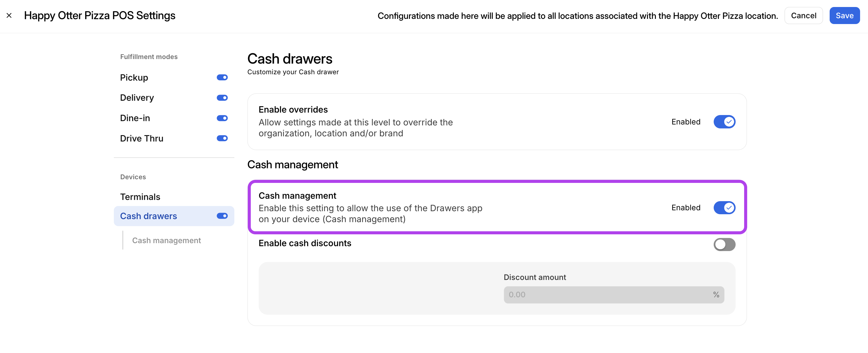Click the Cash management section heading
The height and width of the screenshot is (353, 868).
pyautogui.click(x=292, y=164)
